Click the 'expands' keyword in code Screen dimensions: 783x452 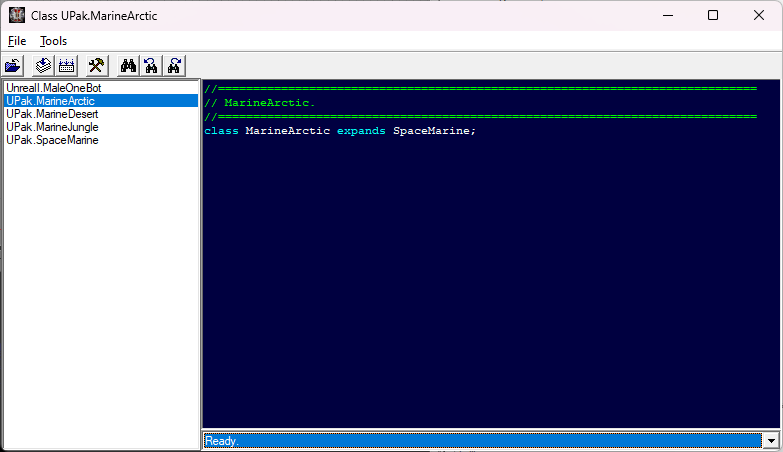[361, 131]
